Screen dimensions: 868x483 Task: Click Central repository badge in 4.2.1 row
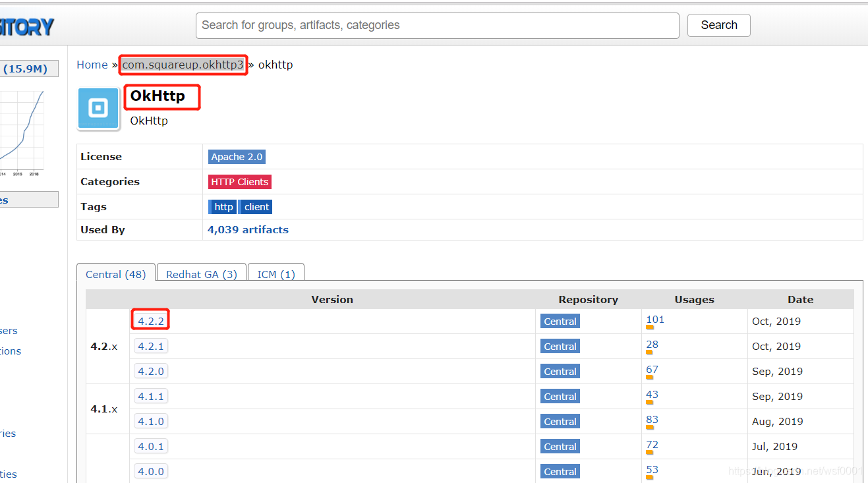click(x=560, y=347)
